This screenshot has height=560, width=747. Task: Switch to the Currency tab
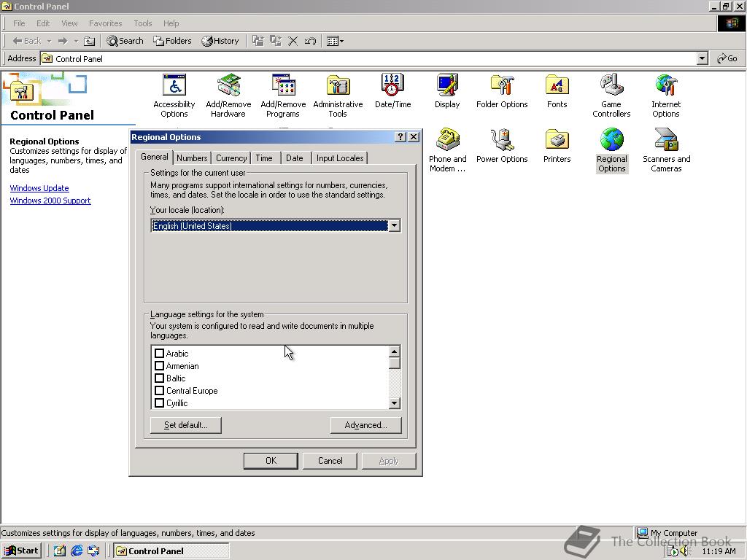(231, 158)
